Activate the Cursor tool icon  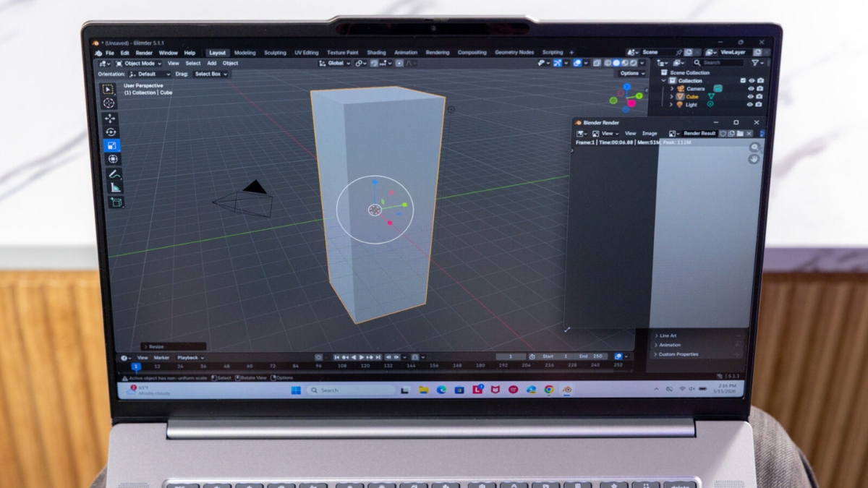(109, 103)
